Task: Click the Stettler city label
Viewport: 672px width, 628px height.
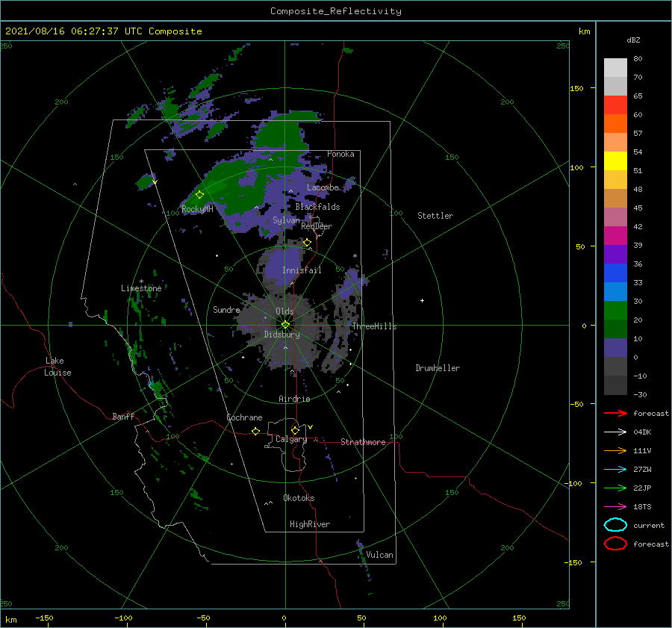Action: tap(435, 216)
